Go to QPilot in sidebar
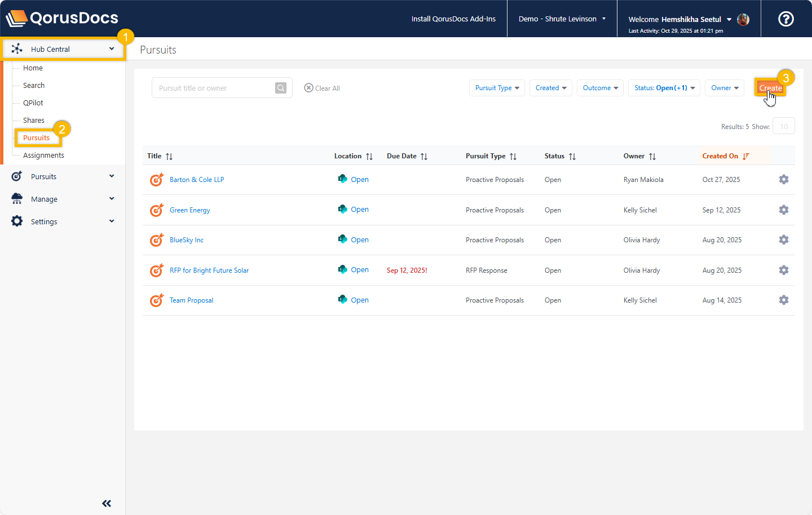This screenshot has width=812, height=515. pyautogui.click(x=33, y=103)
